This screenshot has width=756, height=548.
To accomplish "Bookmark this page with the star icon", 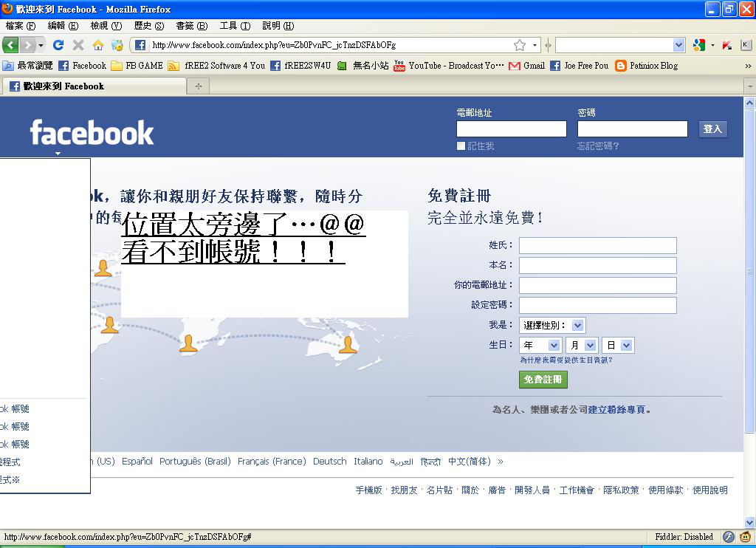I will 519,45.
